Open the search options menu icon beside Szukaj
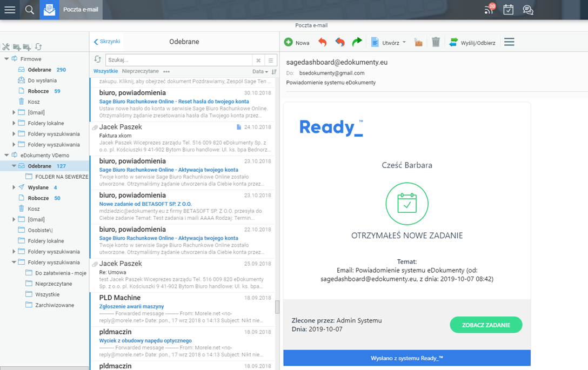 271,60
